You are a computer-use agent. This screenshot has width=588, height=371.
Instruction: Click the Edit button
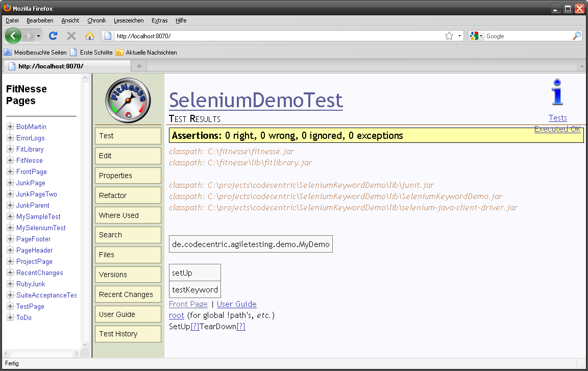(x=128, y=156)
